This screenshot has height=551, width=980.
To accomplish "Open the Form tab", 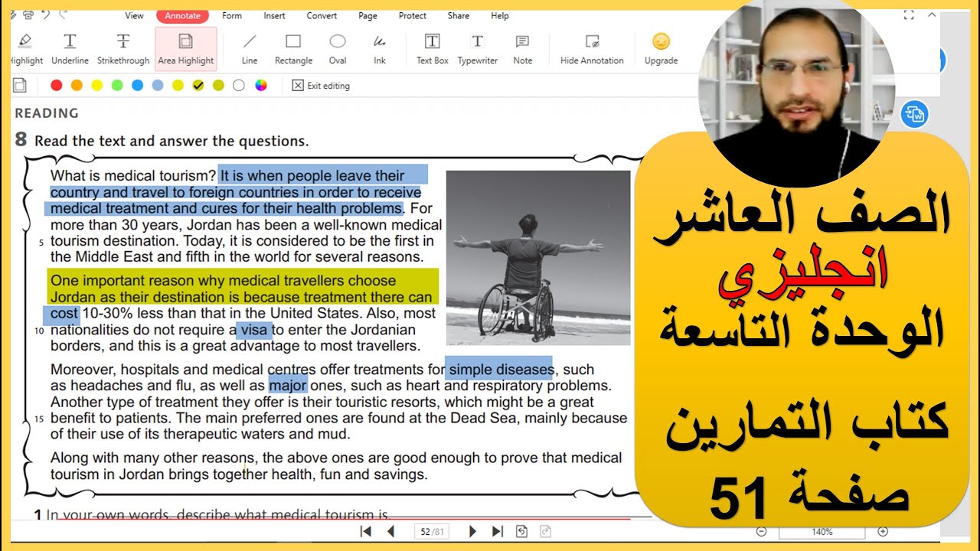I will point(232,15).
